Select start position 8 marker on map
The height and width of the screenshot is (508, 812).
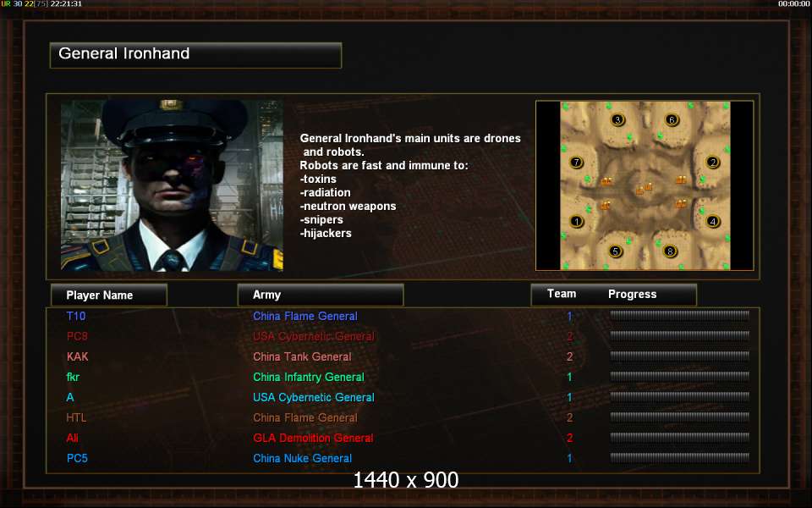(670, 251)
